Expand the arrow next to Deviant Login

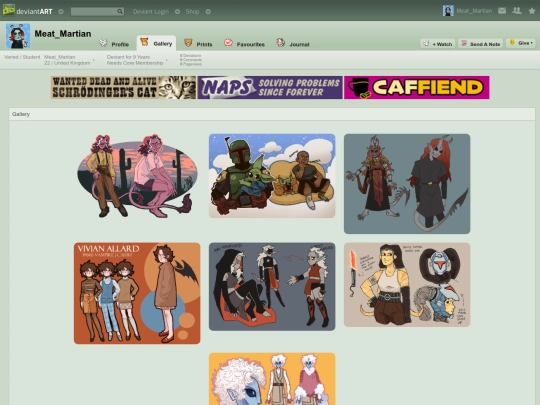pyautogui.click(x=177, y=12)
